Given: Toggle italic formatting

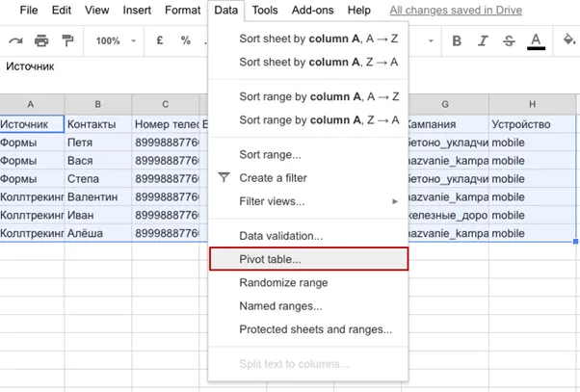Looking at the screenshot, I should click(483, 40).
